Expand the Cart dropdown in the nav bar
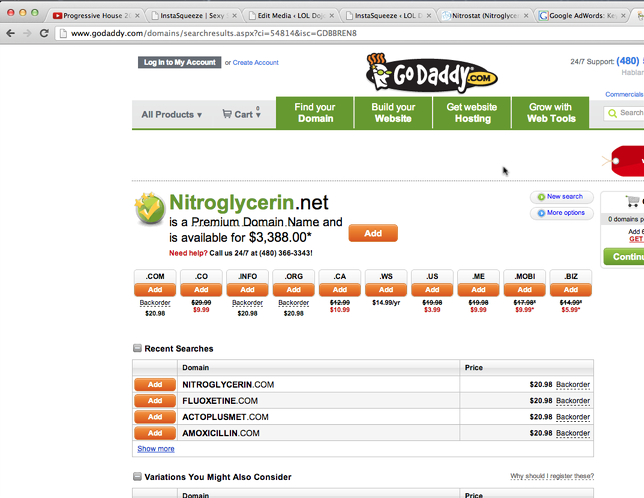 coord(241,114)
